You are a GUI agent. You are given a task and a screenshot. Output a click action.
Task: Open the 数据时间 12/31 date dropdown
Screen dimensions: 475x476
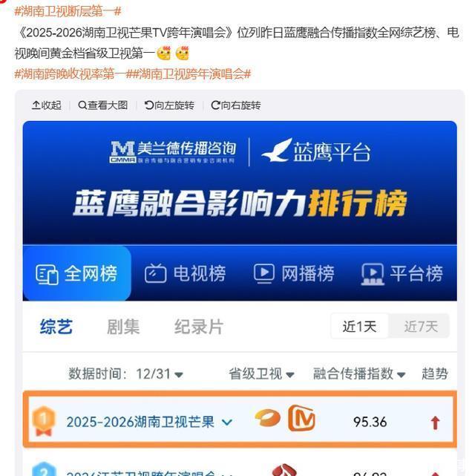pos(125,374)
